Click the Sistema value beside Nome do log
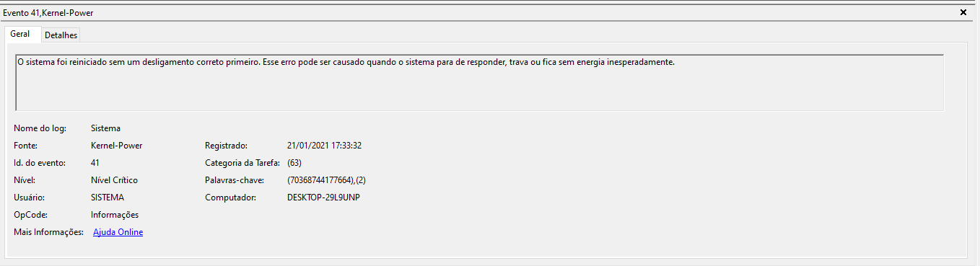Screen dimensions: 980x266 (105, 128)
